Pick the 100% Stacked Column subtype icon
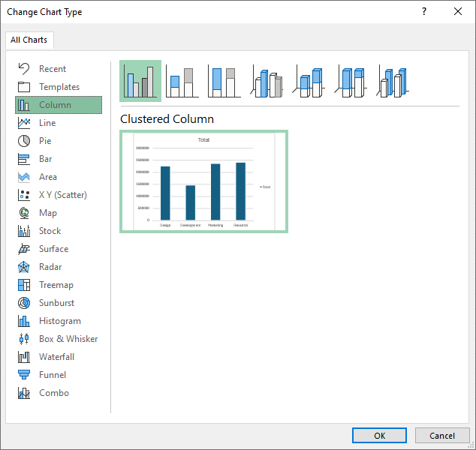 [x=224, y=82]
